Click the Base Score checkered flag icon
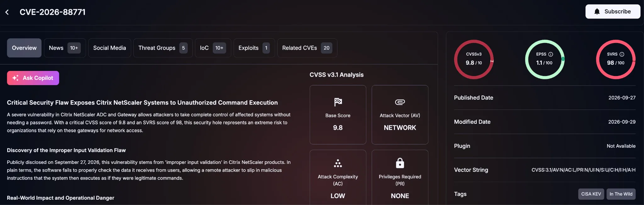Viewport: 644px width, 205px height. pos(338,102)
